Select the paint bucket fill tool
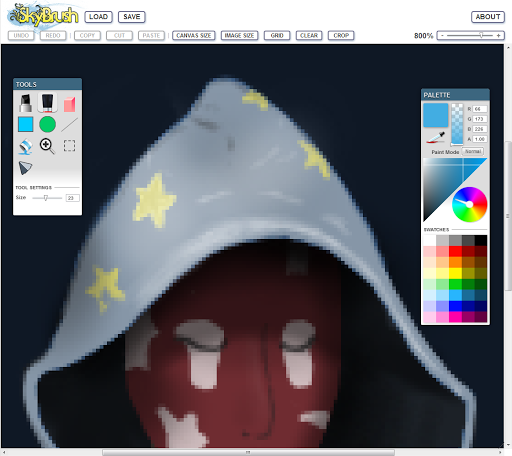This screenshot has height=456, width=512. click(x=26, y=147)
